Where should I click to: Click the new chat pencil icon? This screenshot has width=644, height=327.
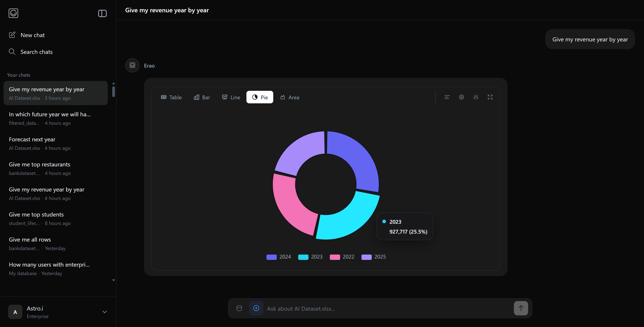tap(12, 35)
